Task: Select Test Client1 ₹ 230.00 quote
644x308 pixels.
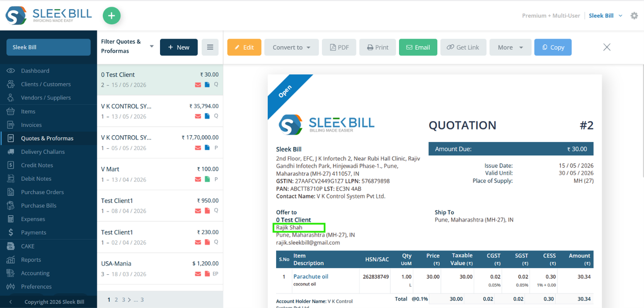Action: [160, 237]
